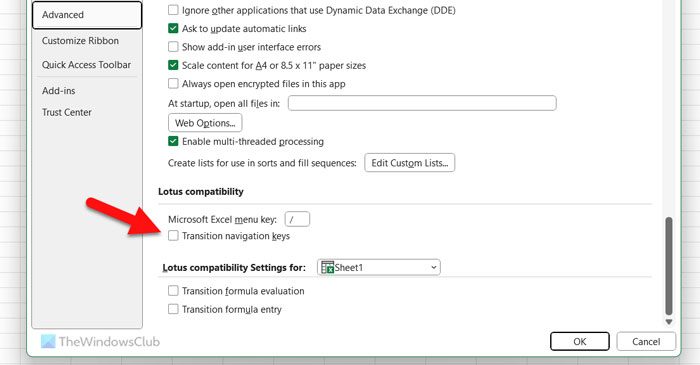Confirm settings with OK button
This screenshot has width=700, height=365.
pos(579,341)
